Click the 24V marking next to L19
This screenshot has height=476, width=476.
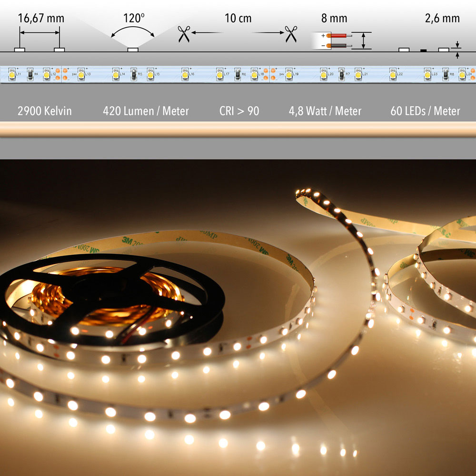(x=281, y=74)
